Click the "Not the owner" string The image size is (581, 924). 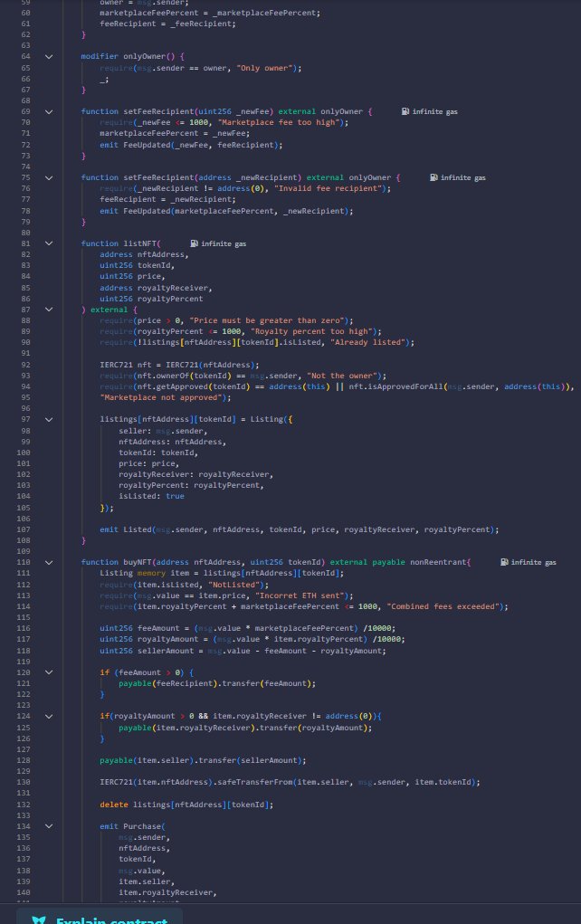pos(342,376)
